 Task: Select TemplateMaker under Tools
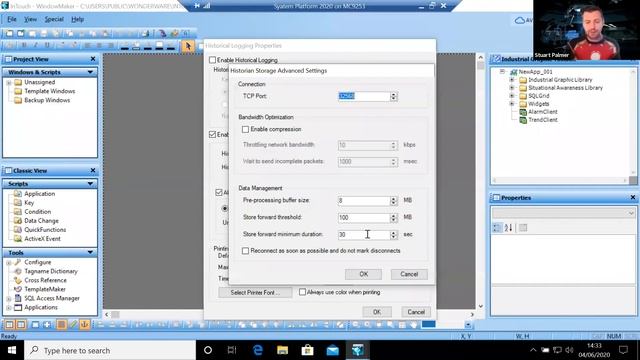[44, 289]
